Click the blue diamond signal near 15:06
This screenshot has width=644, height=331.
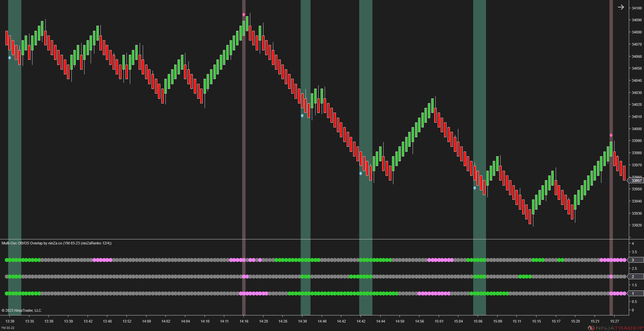(x=475, y=188)
